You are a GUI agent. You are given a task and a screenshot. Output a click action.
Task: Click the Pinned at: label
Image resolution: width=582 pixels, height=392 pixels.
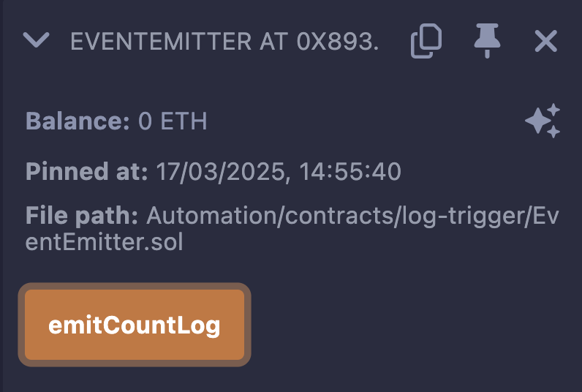point(87,172)
